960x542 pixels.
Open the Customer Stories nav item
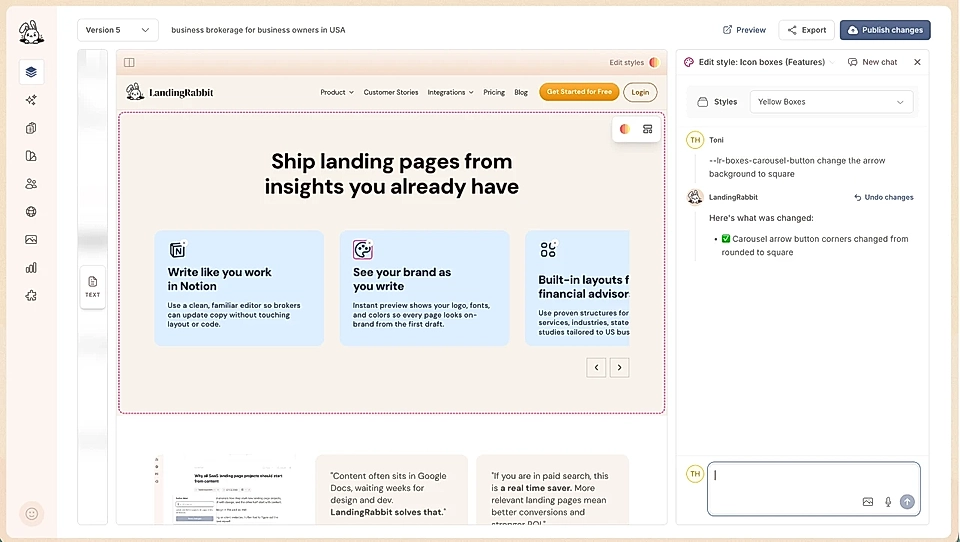pyautogui.click(x=391, y=92)
